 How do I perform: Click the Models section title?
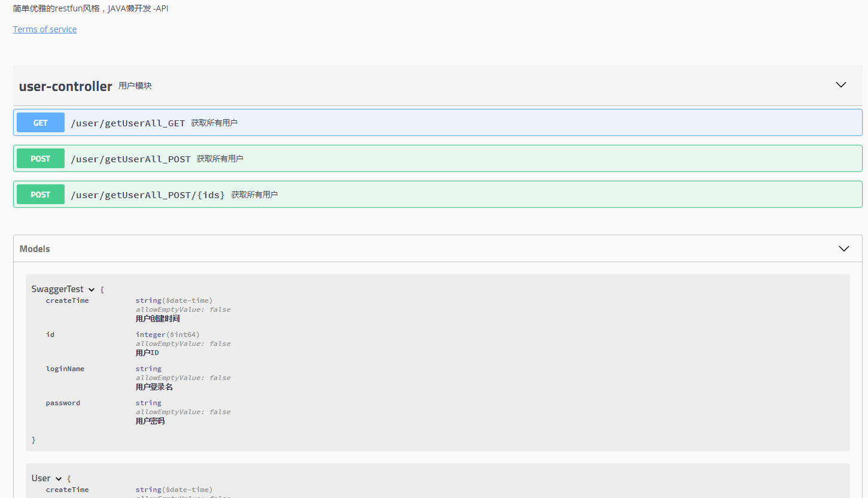point(35,249)
